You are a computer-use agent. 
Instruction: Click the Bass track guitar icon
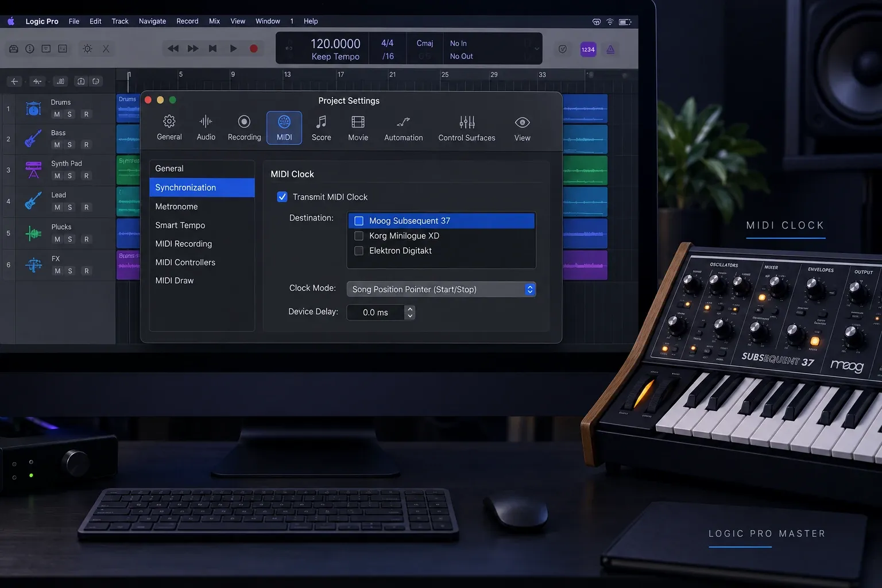click(x=33, y=138)
